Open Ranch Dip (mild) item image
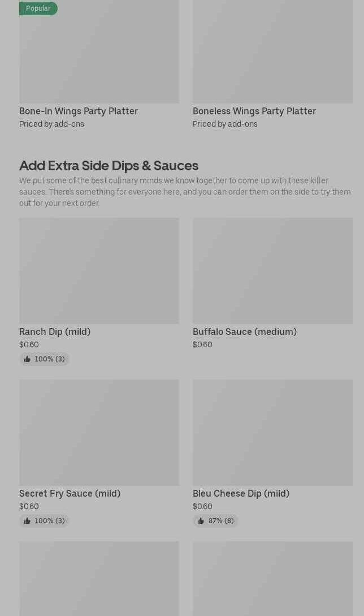 [99, 271]
